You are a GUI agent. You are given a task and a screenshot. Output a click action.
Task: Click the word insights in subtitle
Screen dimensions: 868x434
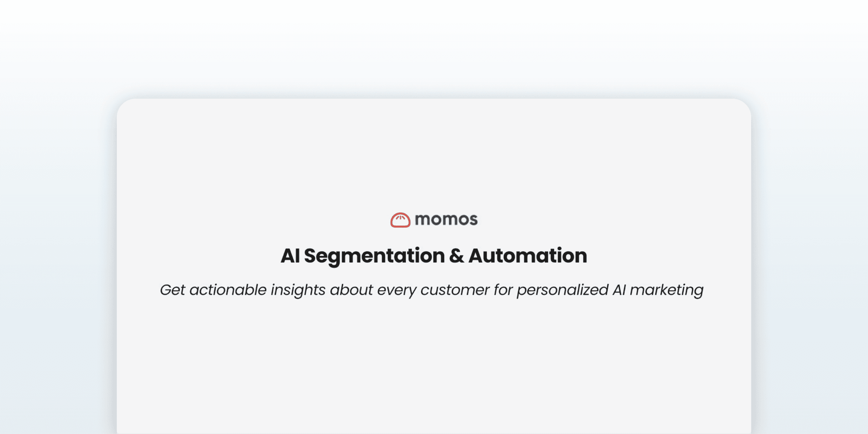point(298,290)
